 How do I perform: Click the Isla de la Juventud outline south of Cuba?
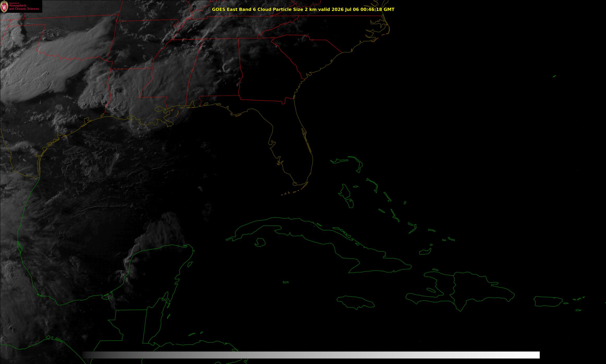click(260, 242)
